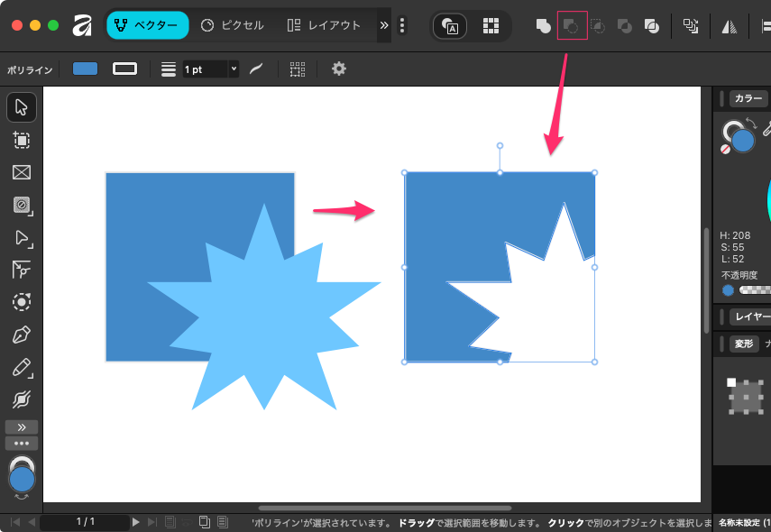Switch to the ピクセル studio tab
Image resolution: width=771 pixels, height=532 pixels.
point(233,25)
